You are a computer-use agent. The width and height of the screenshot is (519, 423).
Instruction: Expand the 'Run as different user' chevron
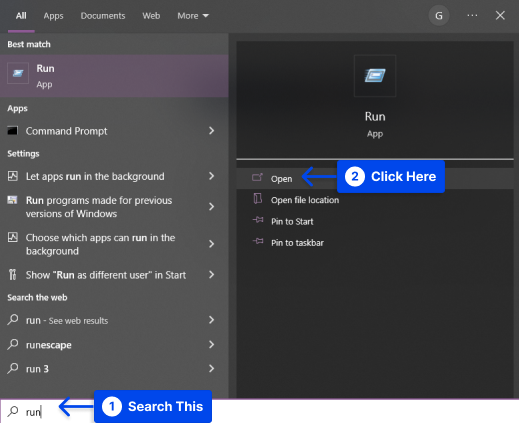pos(211,275)
